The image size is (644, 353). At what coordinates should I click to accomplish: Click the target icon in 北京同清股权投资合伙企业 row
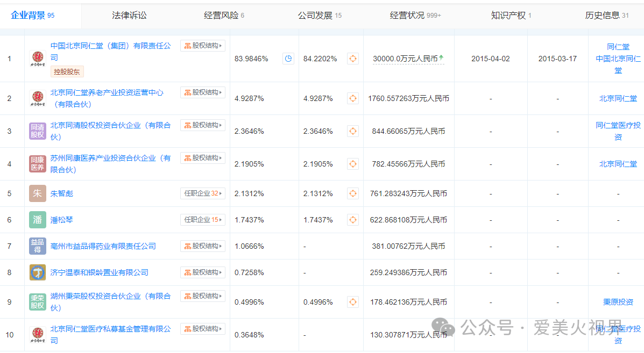pos(353,131)
